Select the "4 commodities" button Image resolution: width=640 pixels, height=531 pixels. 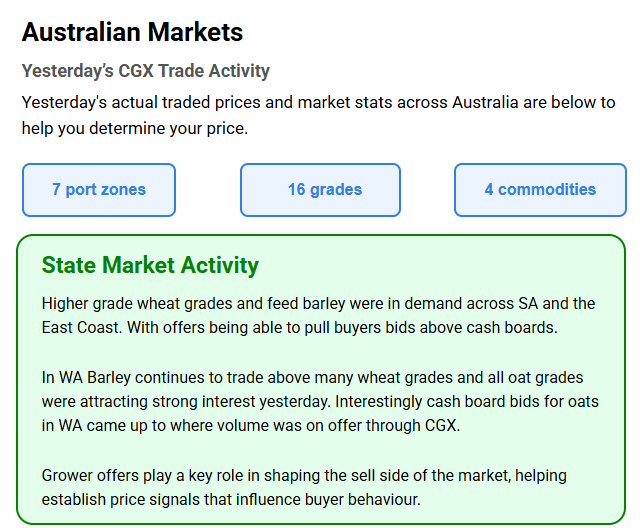coord(540,190)
